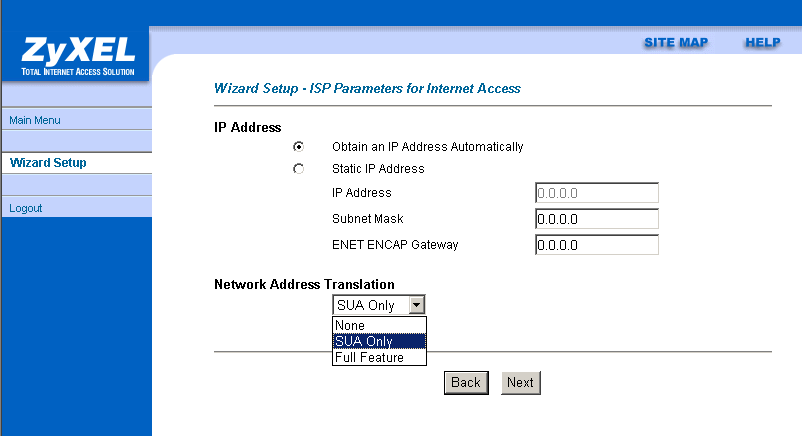Screen dimensions: 809x436
Task: Select Full Feature from the NAT list
Action: pos(379,357)
